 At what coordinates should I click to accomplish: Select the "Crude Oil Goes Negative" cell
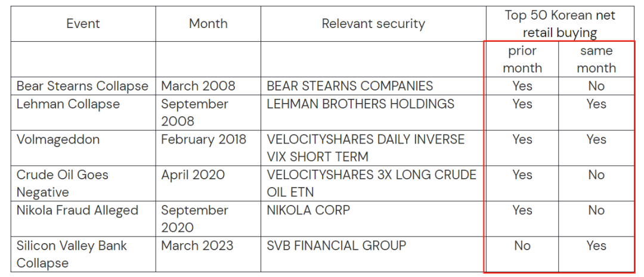[x=63, y=183]
